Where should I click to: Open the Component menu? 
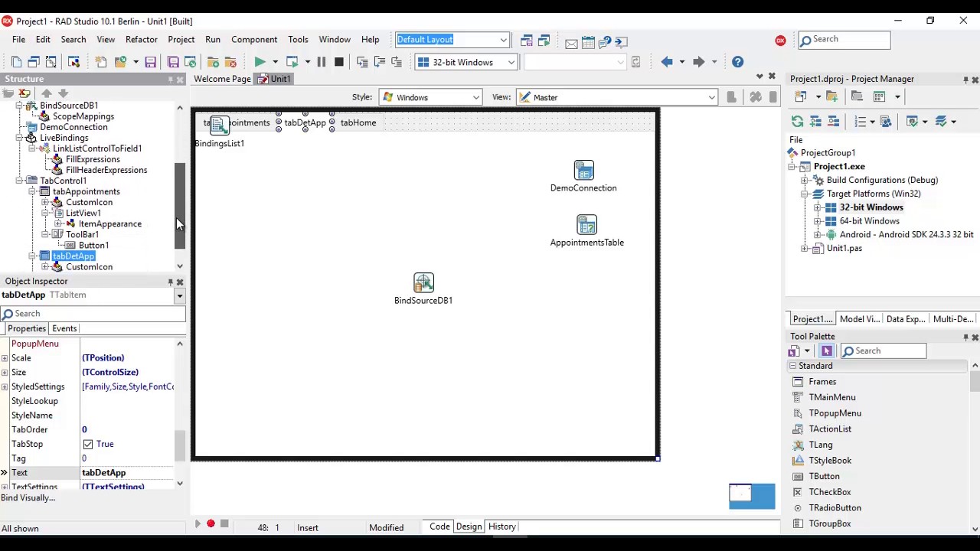point(254,40)
